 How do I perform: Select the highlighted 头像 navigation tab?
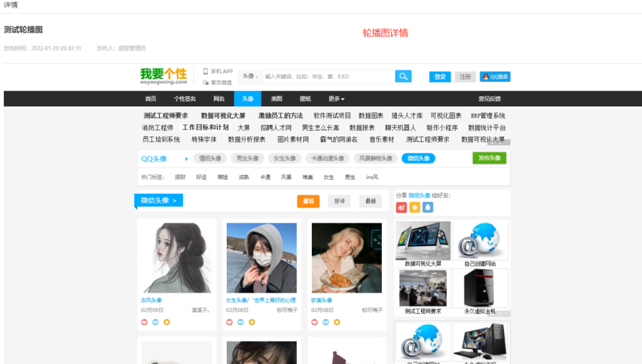coord(248,99)
